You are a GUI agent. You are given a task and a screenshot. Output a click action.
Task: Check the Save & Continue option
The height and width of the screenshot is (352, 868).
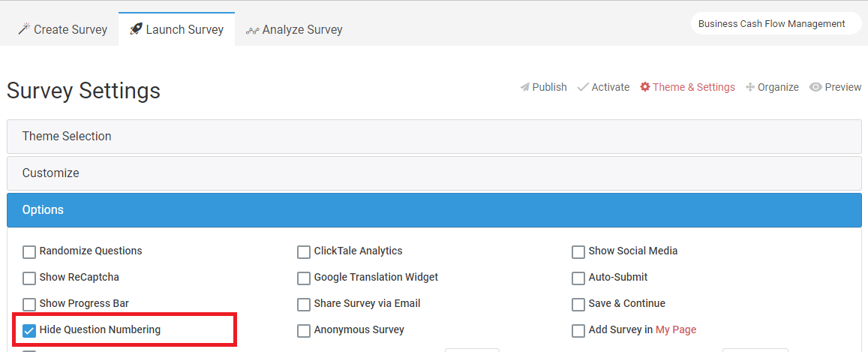(x=578, y=305)
